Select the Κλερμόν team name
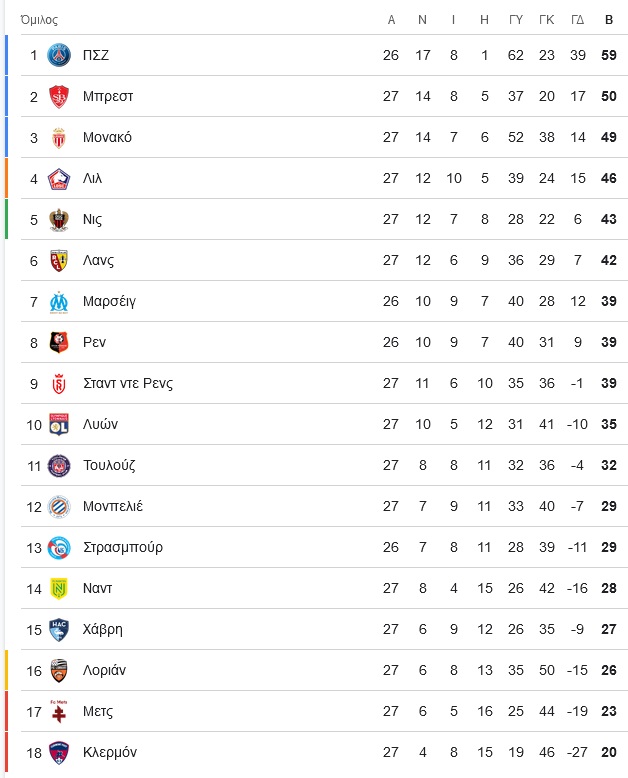This screenshot has height=778, width=628. coord(110,752)
